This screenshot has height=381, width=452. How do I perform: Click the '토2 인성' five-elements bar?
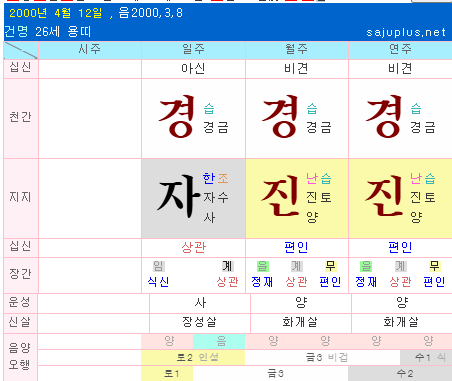click(193, 357)
